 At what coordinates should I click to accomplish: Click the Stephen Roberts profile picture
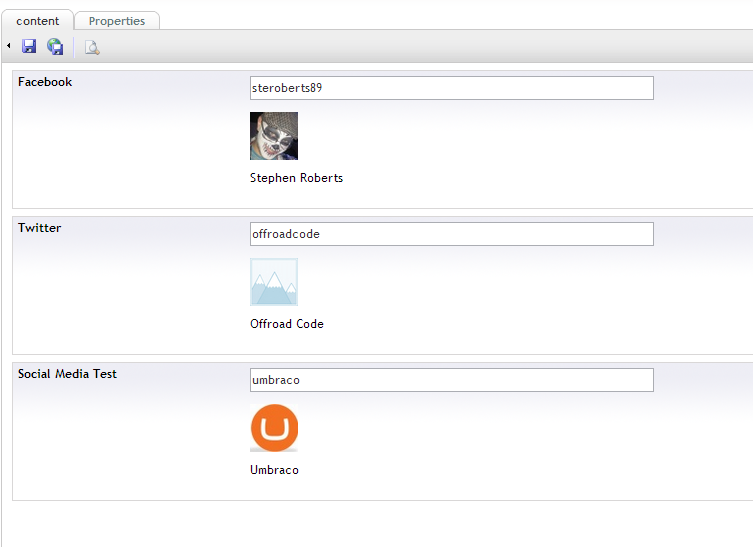click(x=274, y=136)
